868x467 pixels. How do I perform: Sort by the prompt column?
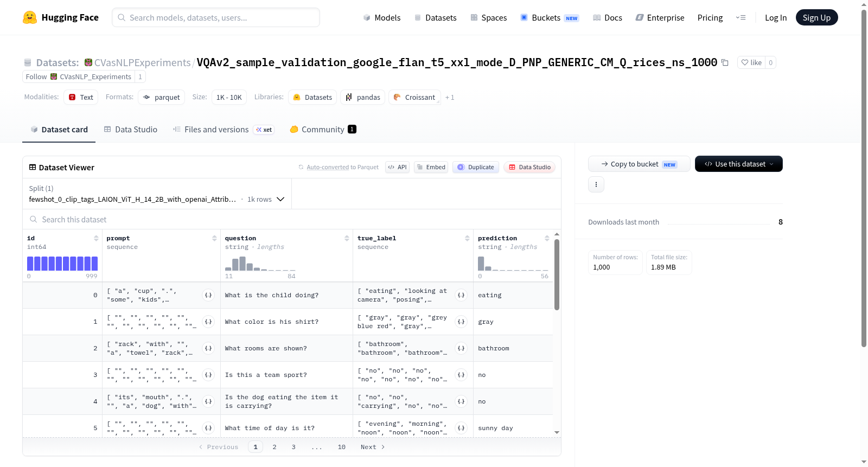tap(214, 238)
